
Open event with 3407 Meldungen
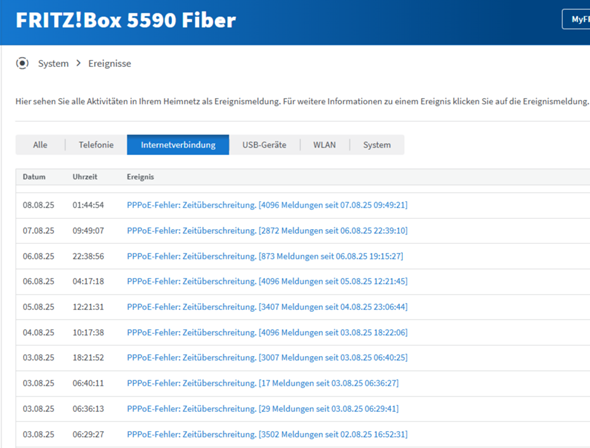click(267, 307)
